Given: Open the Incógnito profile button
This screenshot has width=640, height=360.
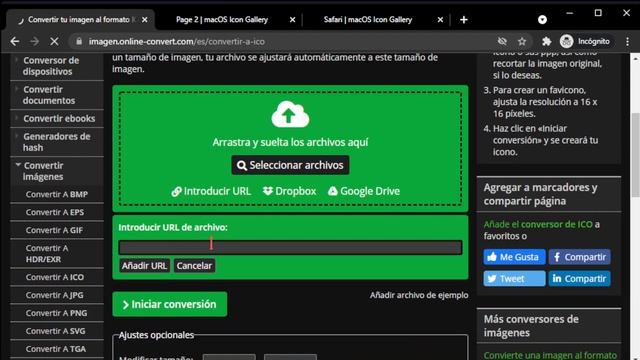Looking at the screenshot, I should click(x=585, y=41).
